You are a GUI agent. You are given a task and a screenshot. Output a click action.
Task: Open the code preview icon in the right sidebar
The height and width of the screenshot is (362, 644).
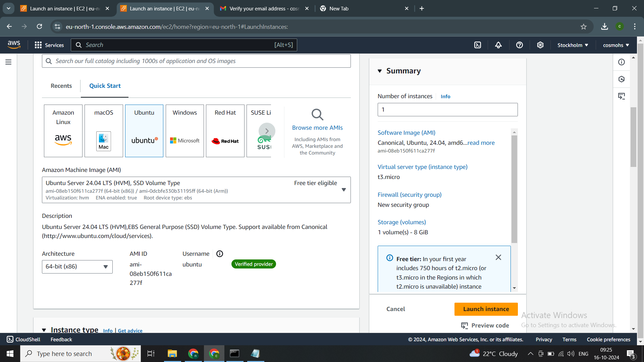tap(622, 96)
